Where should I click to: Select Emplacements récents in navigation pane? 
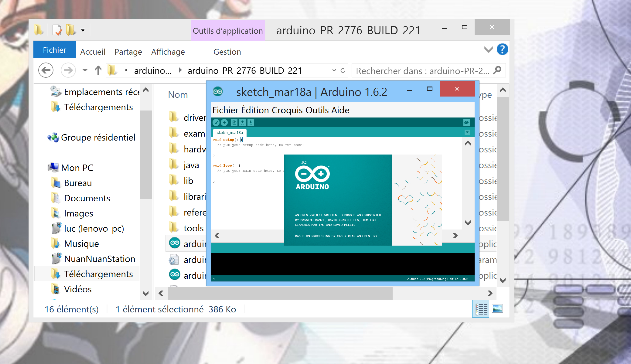click(x=95, y=92)
